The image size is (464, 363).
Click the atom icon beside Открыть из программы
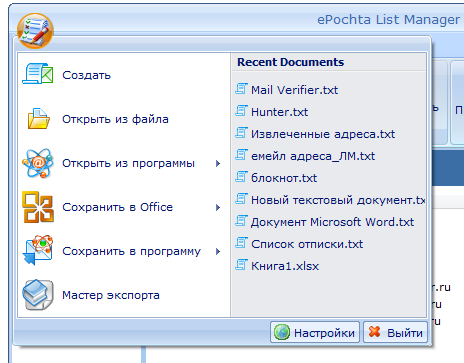pyautogui.click(x=38, y=163)
